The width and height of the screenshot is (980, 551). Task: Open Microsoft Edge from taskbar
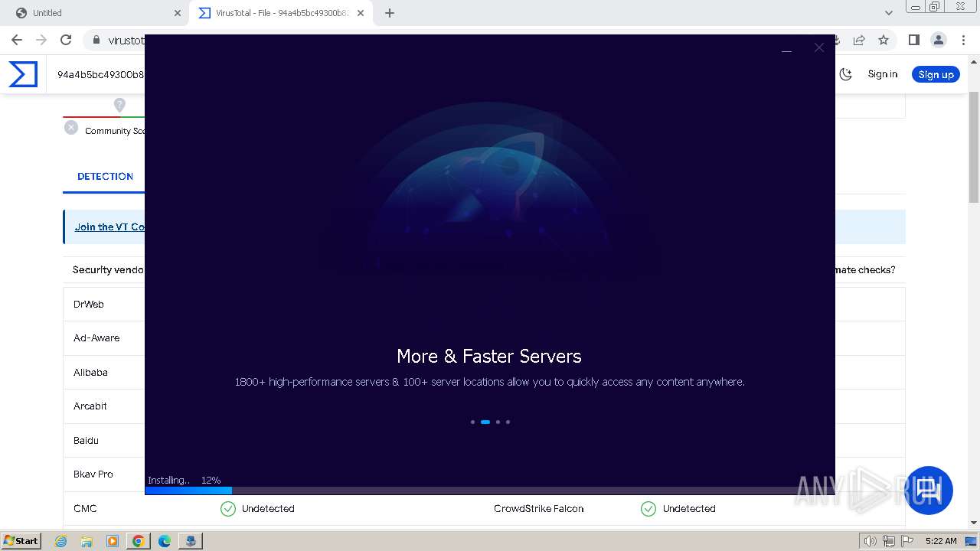(x=165, y=541)
